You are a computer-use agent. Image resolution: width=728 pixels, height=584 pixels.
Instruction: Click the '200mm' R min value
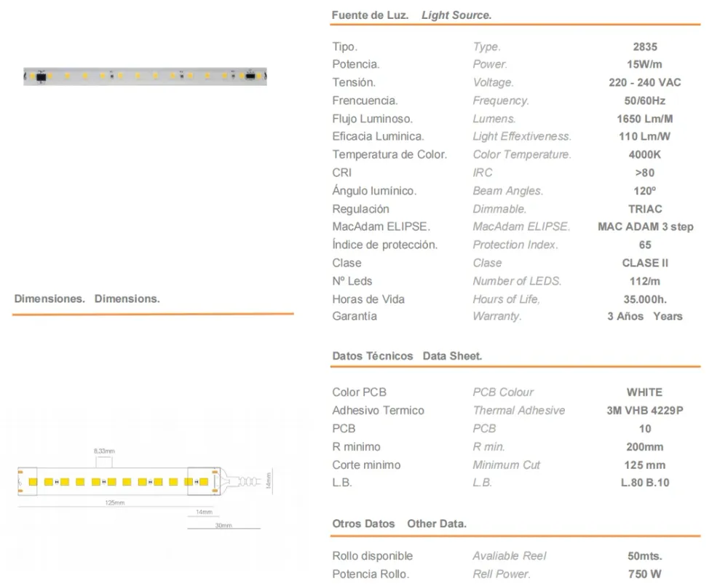click(x=644, y=447)
